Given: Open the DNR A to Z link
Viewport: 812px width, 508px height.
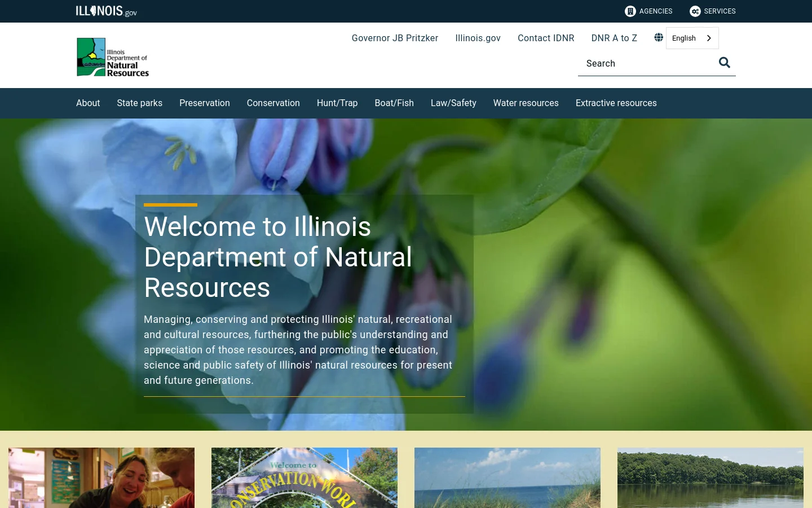Looking at the screenshot, I should pos(614,38).
